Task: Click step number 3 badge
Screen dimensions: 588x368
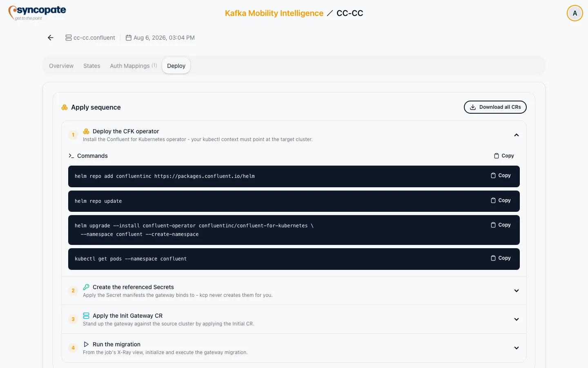Action: click(73, 319)
